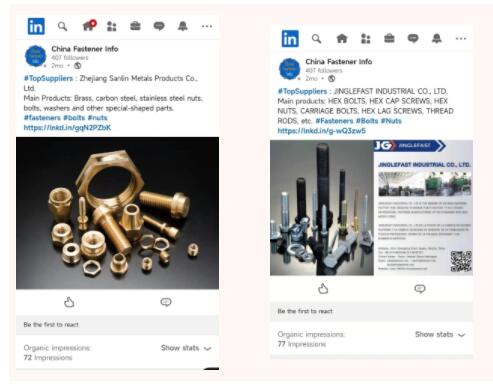Click #TopSuppliers hashtag in the left post
Viewport: 493px width, 387px height.
pyautogui.click(x=48, y=78)
